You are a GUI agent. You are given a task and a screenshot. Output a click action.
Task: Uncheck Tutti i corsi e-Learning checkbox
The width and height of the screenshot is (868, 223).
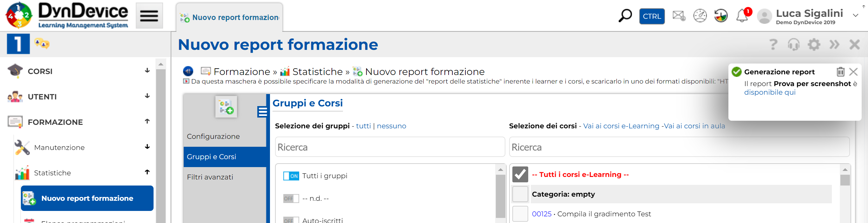click(x=520, y=174)
